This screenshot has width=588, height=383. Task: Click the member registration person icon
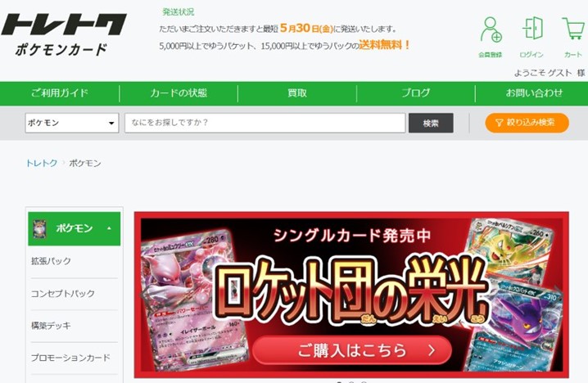tap(491, 29)
